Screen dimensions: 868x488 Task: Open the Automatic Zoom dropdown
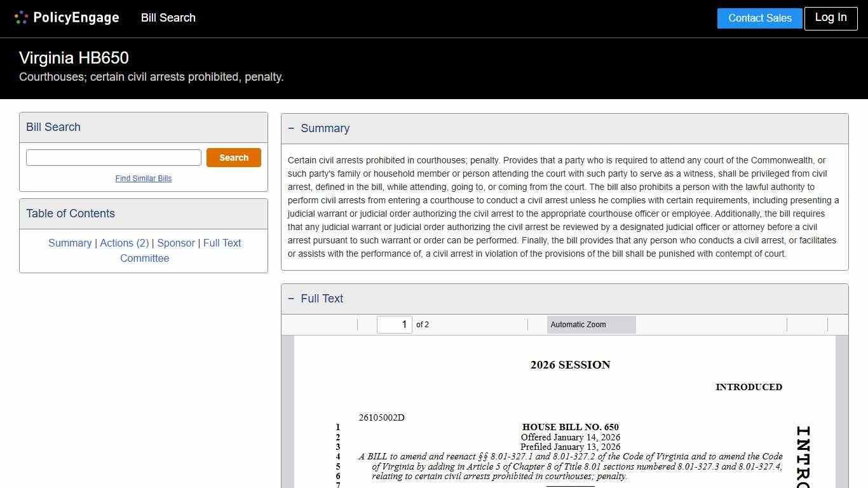[x=591, y=325]
